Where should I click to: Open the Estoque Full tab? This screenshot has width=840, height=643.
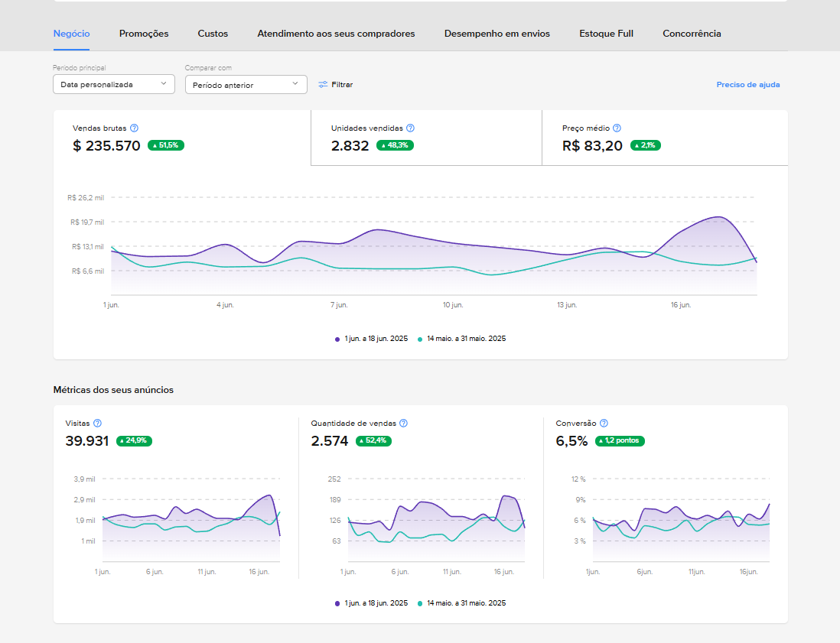(x=606, y=34)
